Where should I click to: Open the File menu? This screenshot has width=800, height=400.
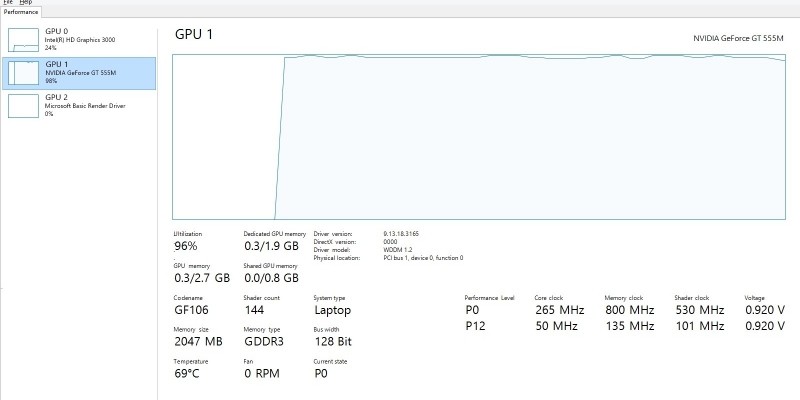pos(7,3)
